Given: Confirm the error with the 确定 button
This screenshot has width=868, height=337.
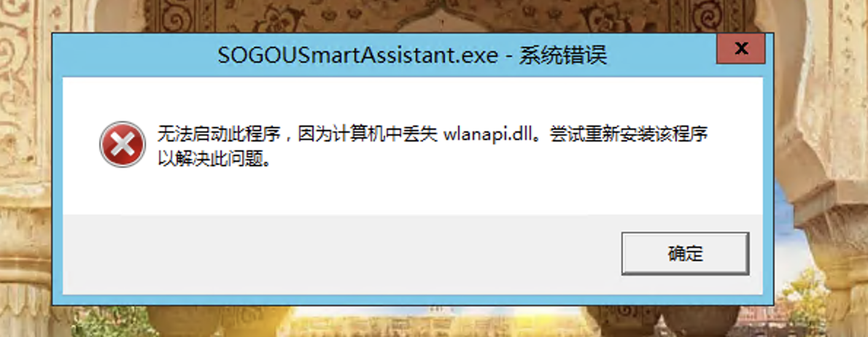Looking at the screenshot, I should 685,253.
